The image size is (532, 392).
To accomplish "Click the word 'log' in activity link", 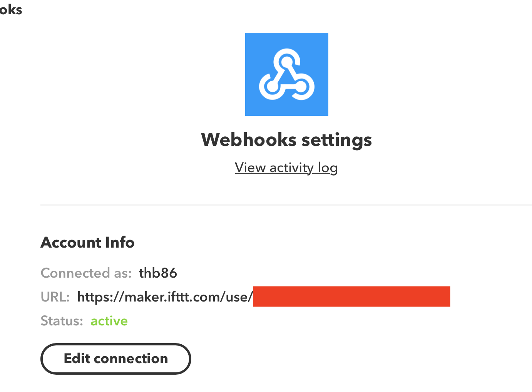I will coord(328,168).
